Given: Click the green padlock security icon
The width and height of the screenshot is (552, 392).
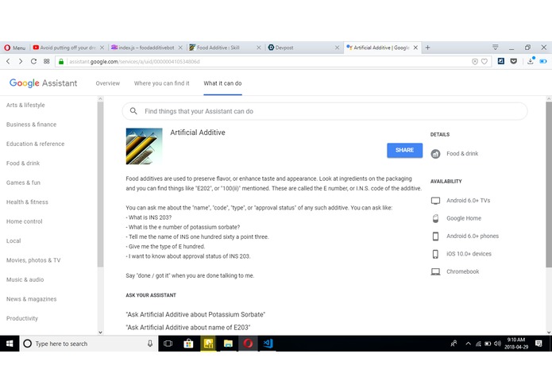Looking at the screenshot, I should (61, 62).
